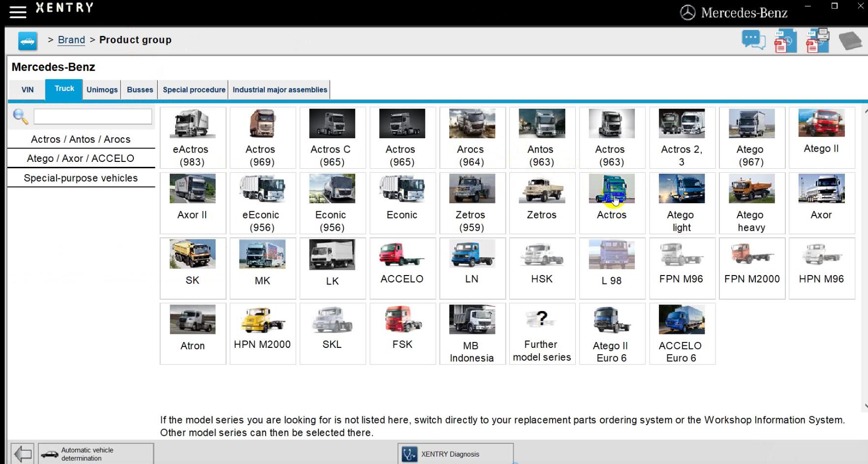The height and width of the screenshot is (464, 868).
Task: Open the LN blue truck tile
Action: point(472,269)
